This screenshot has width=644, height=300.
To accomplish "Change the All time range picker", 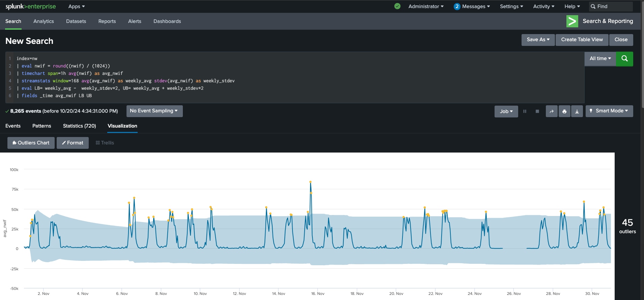I will [x=600, y=59].
